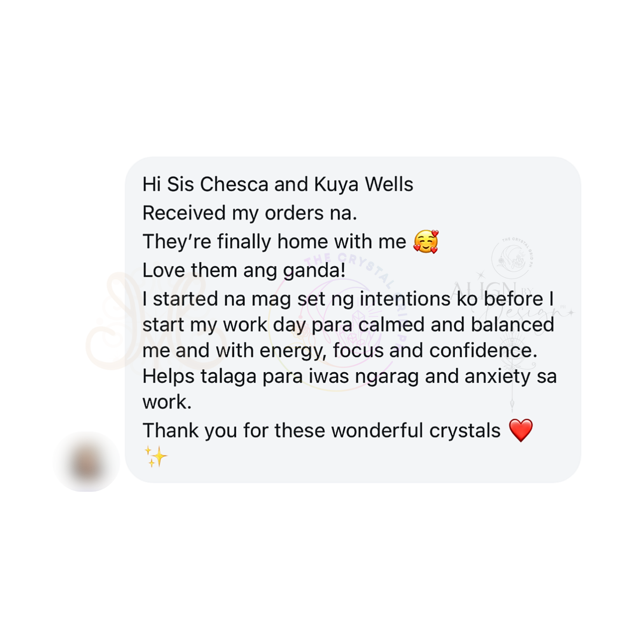
Task: Click "They're finally home with me" text
Action: pos(274,241)
